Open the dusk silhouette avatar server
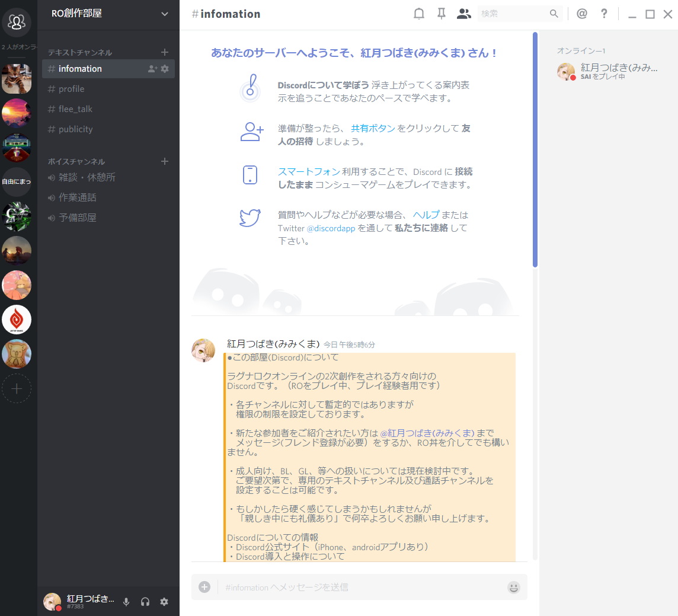678x616 pixels. tap(17, 251)
